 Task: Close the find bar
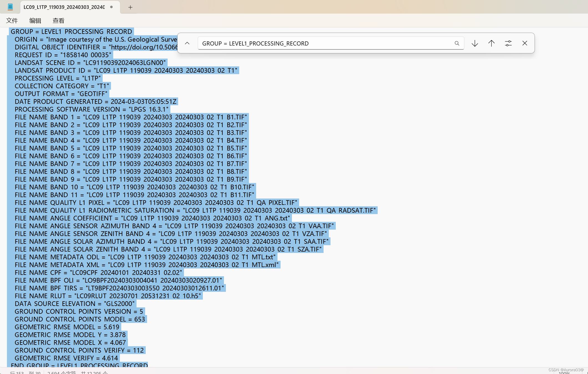click(x=524, y=43)
